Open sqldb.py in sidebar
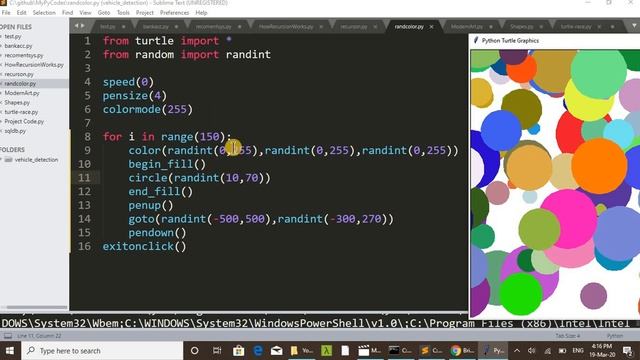 click(x=15, y=131)
